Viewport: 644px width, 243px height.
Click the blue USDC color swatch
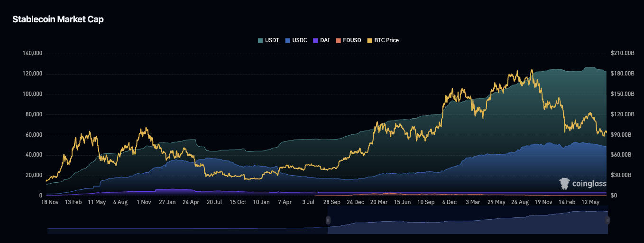(x=288, y=40)
